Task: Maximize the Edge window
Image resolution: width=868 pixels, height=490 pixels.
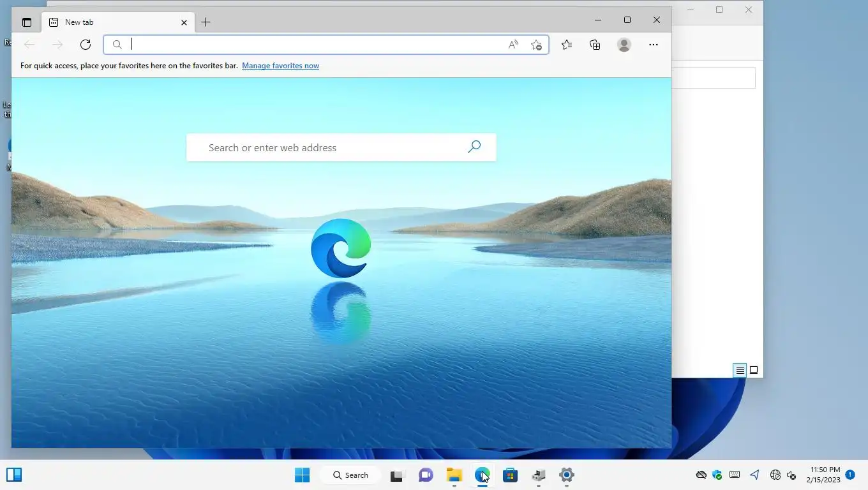Action: [627, 20]
